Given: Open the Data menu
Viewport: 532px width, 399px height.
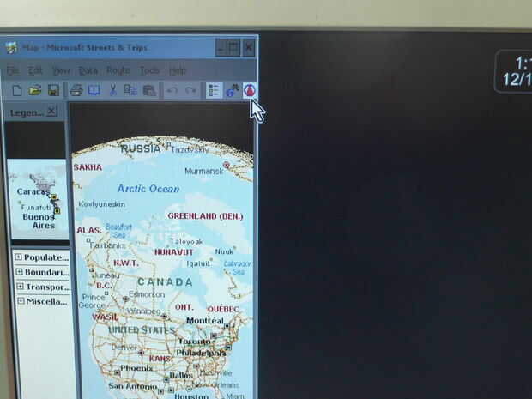Looking at the screenshot, I should pyautogui.click(x=88, y=70).
